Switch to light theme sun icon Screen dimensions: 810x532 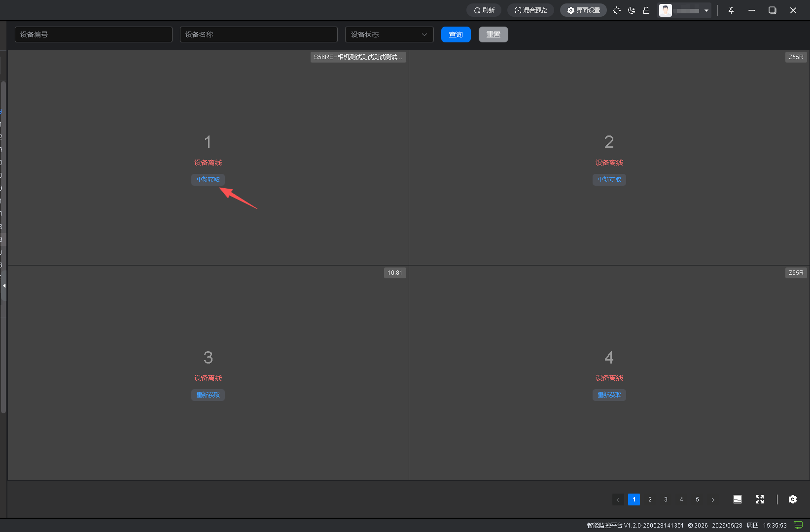point(617,10)
